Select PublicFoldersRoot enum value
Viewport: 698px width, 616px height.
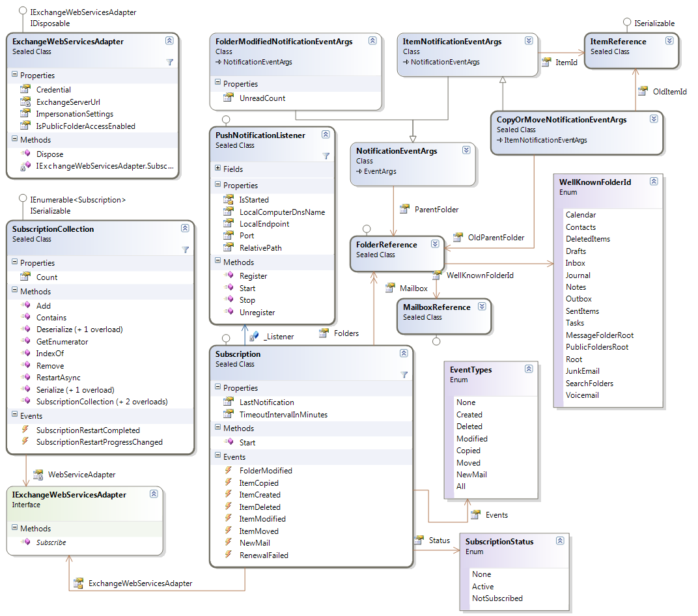click(x=597, y=347)
